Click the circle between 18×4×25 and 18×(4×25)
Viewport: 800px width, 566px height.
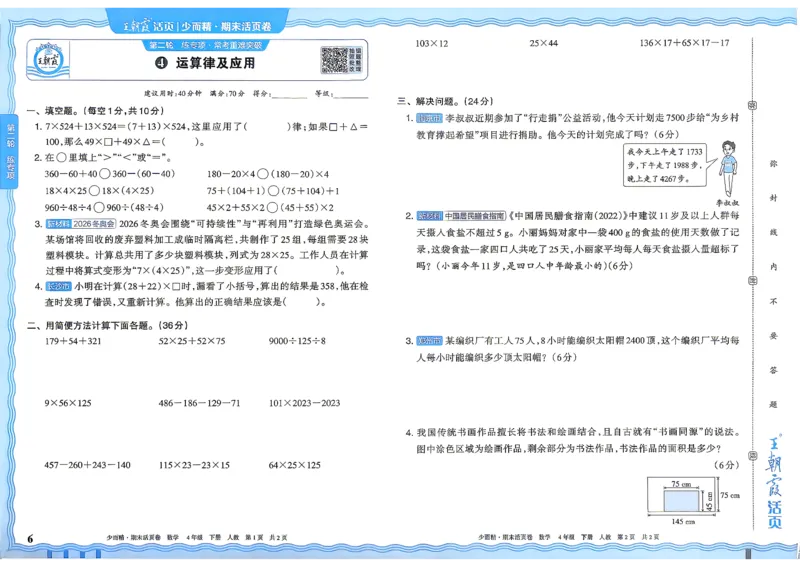click(94, 191)
